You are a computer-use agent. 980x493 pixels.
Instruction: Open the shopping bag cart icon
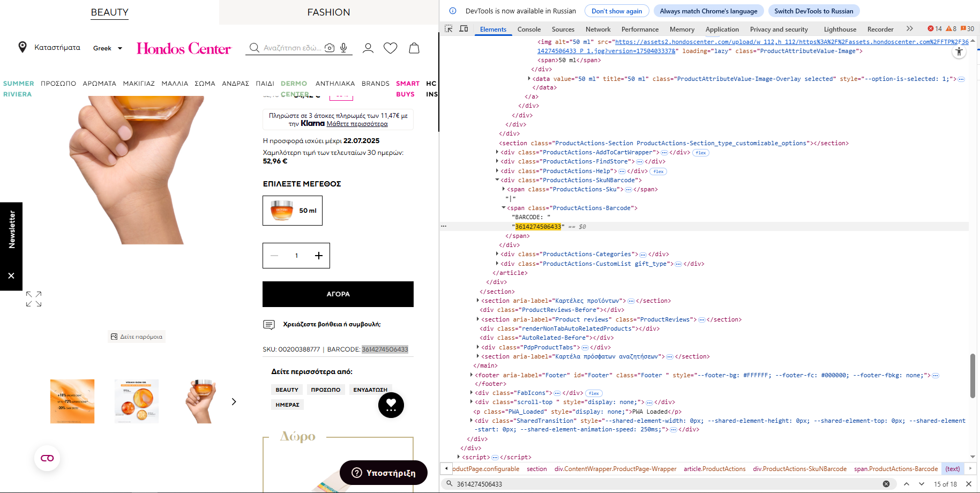[414, 48]
